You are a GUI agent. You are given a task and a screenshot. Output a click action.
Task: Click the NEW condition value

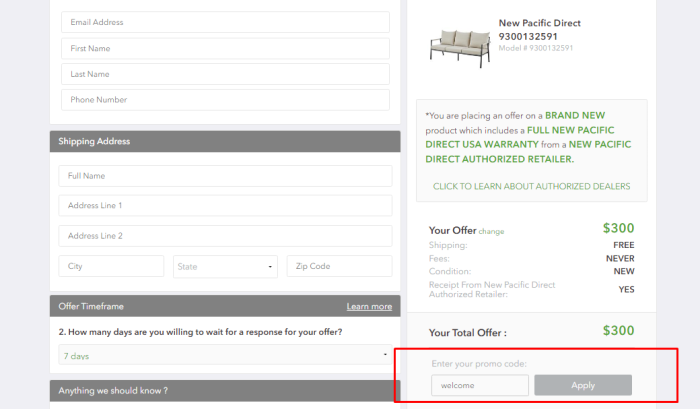click(624, 271)
